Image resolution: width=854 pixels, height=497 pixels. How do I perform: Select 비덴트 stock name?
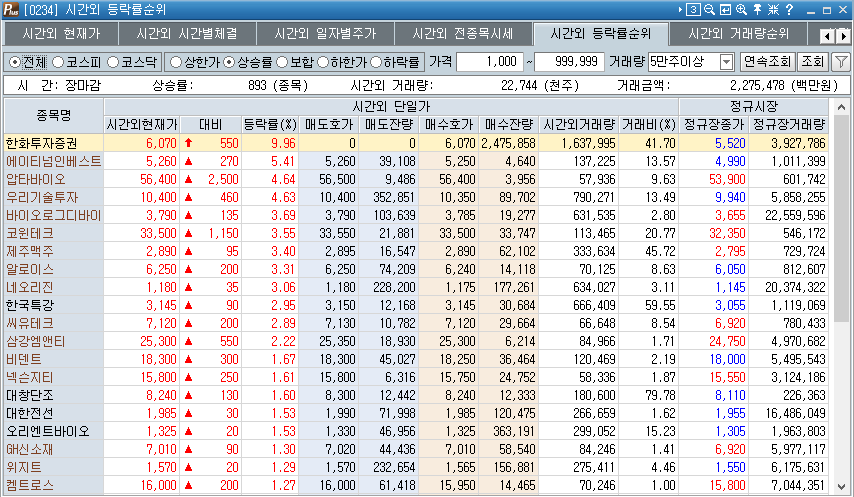pyautogui.click(x=23, y=359)
